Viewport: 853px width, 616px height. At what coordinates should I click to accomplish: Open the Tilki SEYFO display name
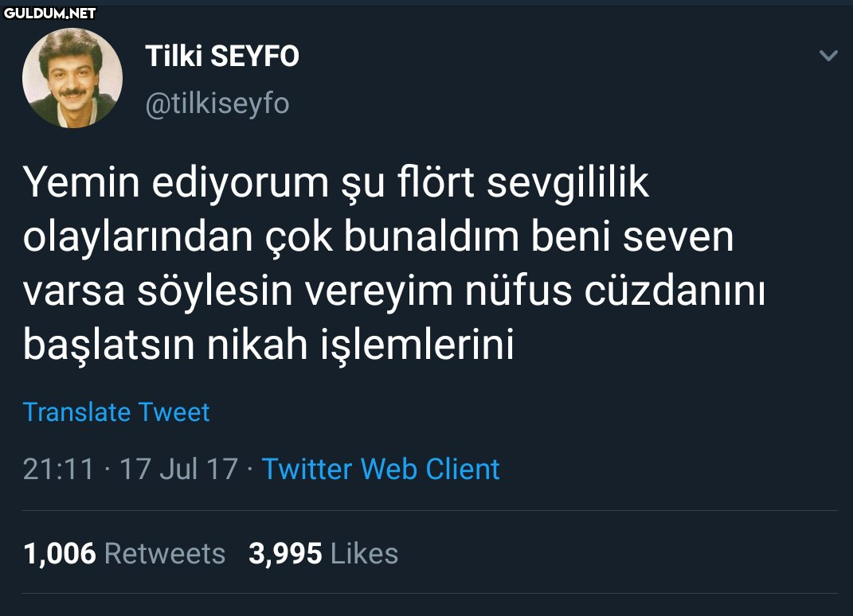click(222, 57)
